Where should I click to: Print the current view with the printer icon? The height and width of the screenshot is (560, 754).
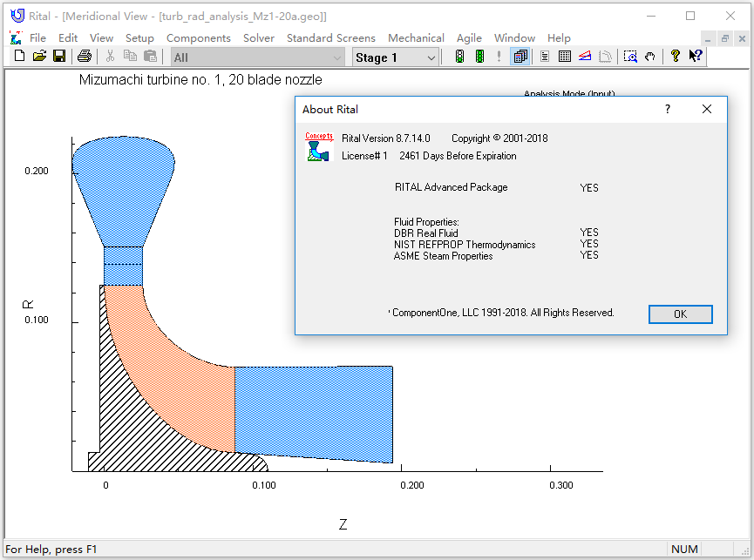click(85, 57)
